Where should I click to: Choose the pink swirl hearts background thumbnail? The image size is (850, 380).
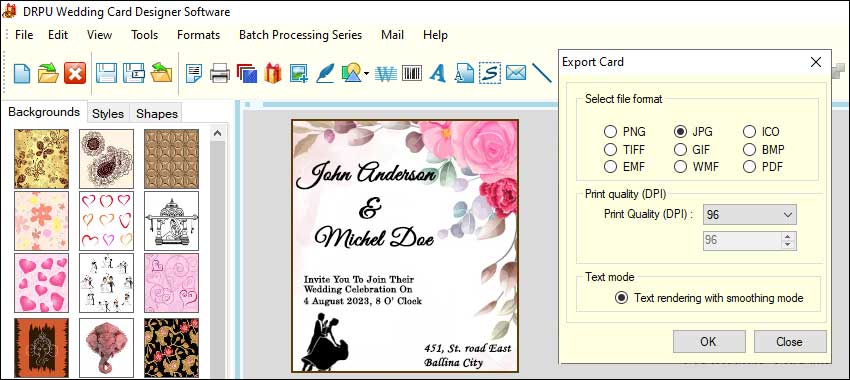point(171,283)
